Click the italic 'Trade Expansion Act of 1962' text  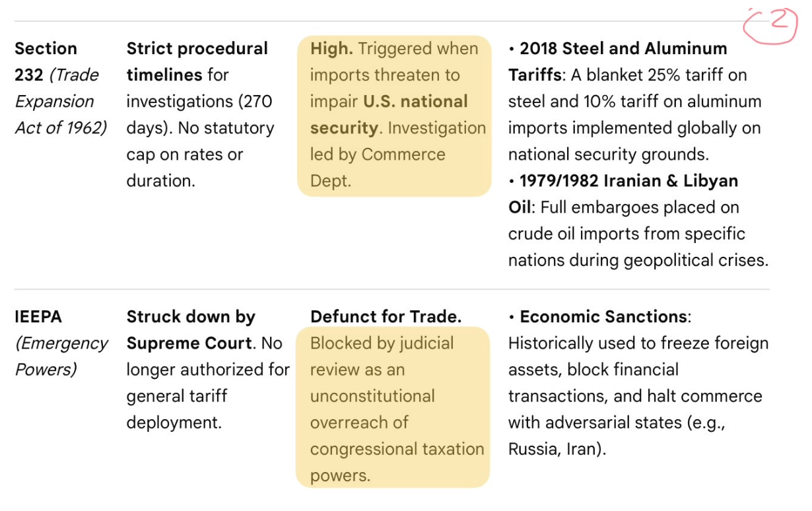61,101
